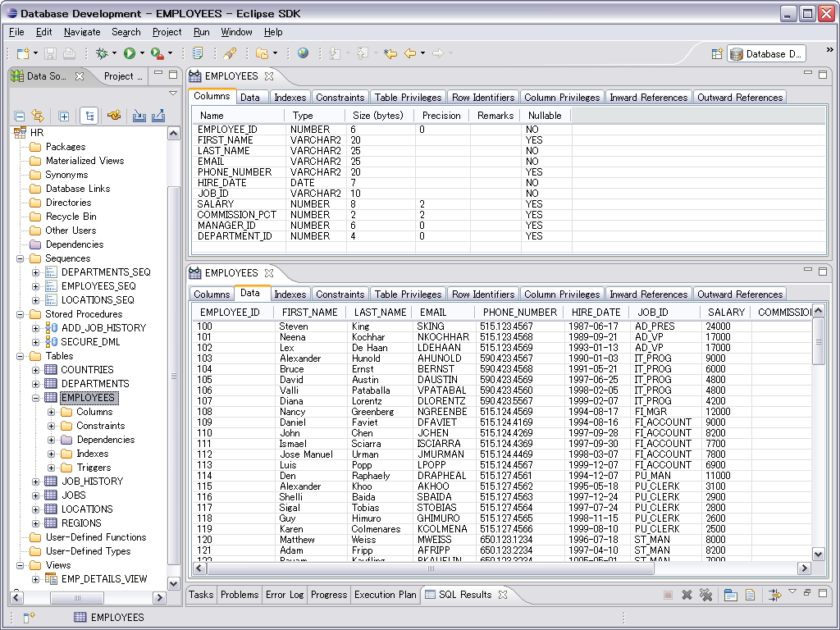Sort by SALARY column header

click(726, 313)
